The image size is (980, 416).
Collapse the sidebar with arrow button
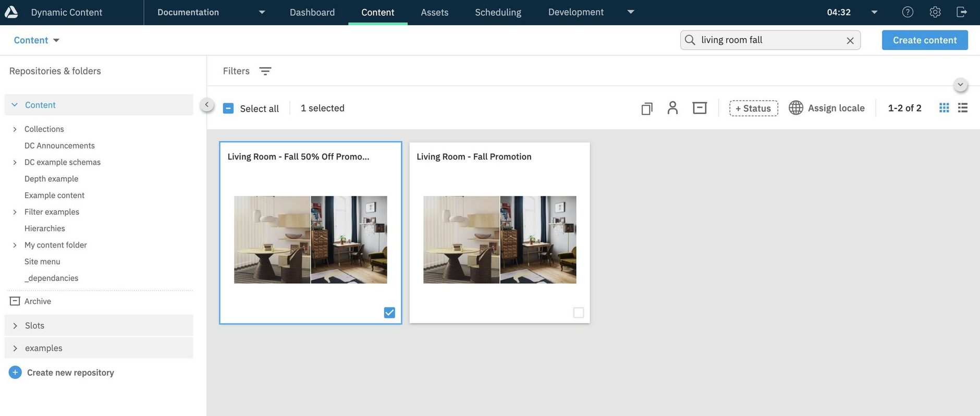[207, 105]
